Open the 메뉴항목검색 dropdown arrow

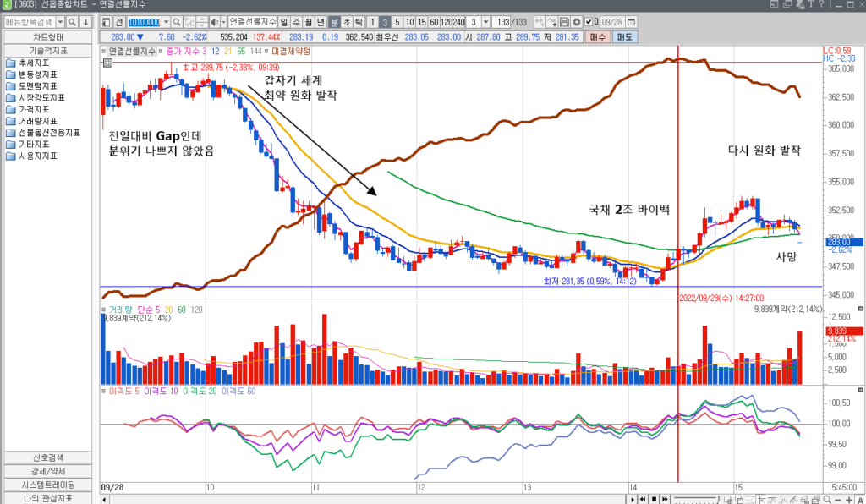(x=58, y=21)
